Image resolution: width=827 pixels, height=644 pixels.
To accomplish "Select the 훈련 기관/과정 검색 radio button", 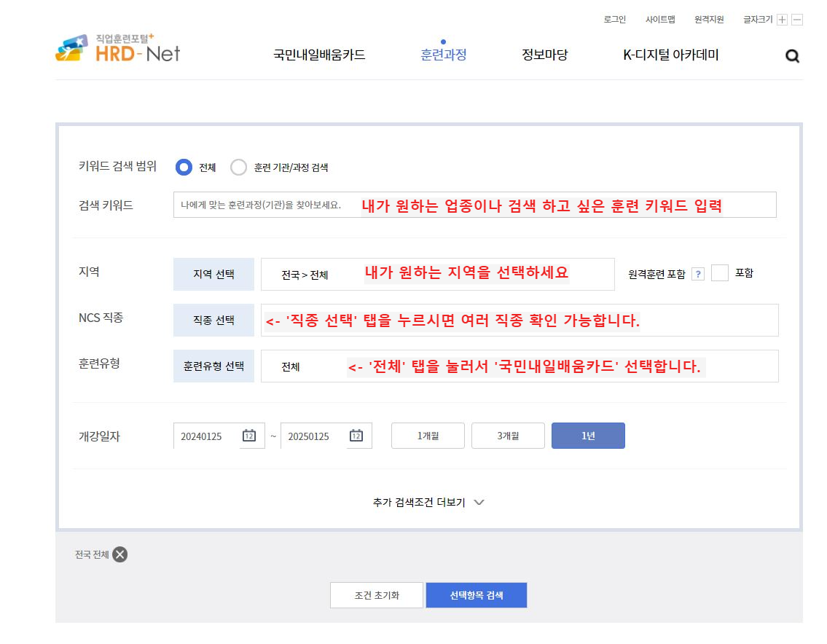I will tap(239, 167).
